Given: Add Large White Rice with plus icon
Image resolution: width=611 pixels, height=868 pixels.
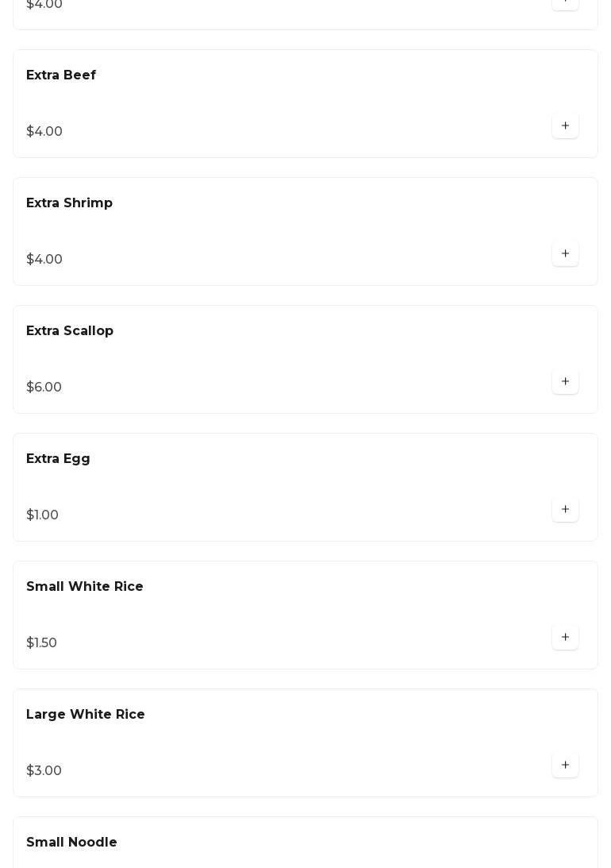Looking at the screenshot, I should coord(565,765).
